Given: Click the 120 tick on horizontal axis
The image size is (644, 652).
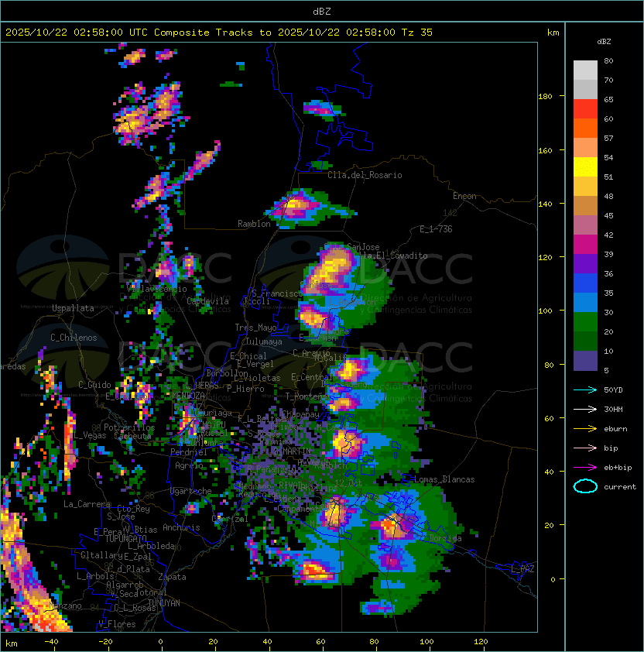Looking at the screenshot, I should [481, 642].
